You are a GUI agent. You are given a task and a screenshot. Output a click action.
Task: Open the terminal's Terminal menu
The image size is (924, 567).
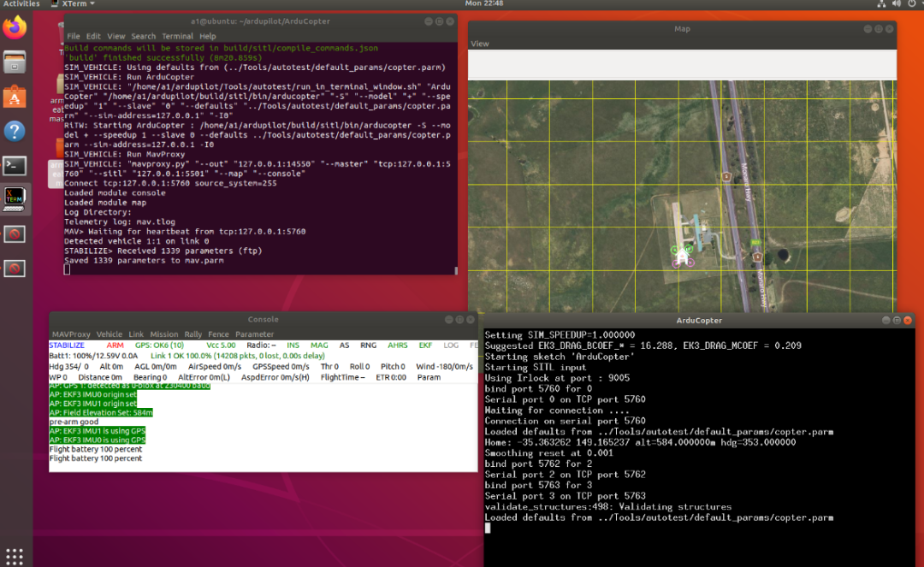coord(177,37)
